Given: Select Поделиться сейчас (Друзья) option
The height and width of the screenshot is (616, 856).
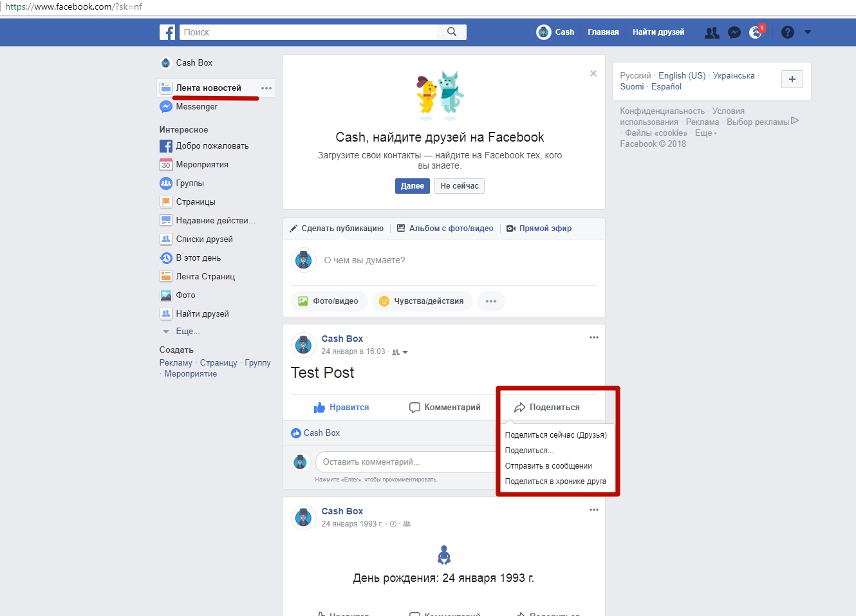Looking at the screenshot, I should 555,435.
